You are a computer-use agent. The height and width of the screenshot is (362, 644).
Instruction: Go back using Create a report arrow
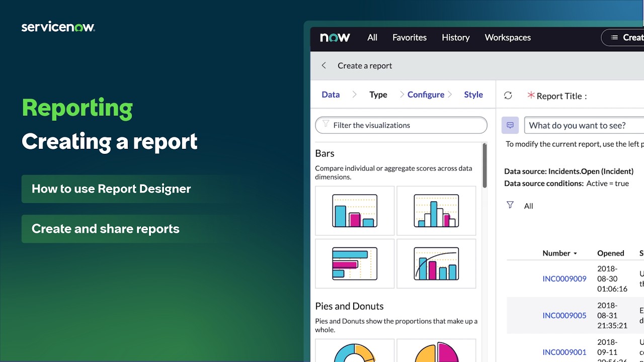pyautogui.click(x=324, y=65)
